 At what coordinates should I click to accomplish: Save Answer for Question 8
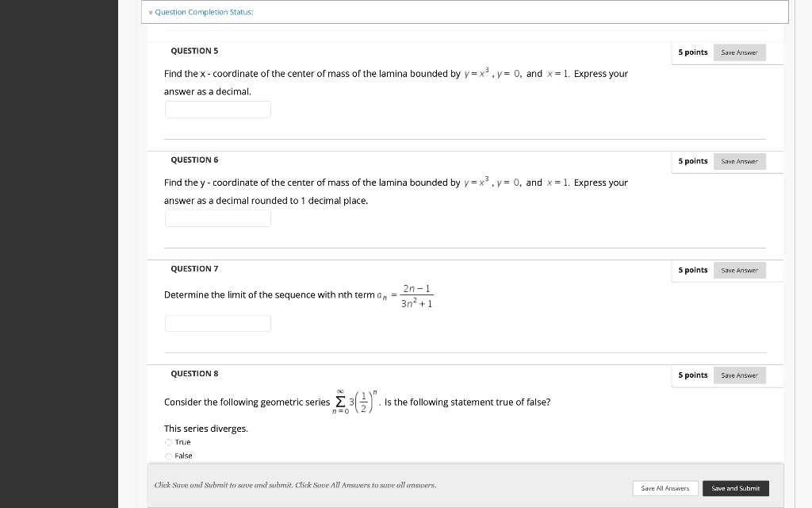[x=739, y=375]
